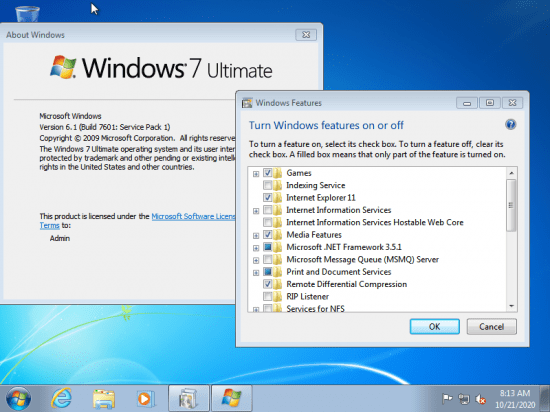Expand the Games tree node
This screenshot has width=550, height=412.
(x=256, y=174)
